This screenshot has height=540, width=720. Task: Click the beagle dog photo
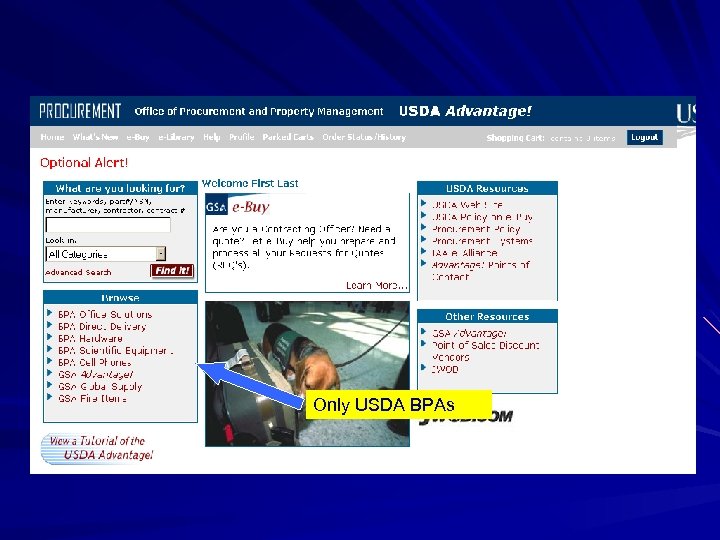pyautogui.click(x=307, y=374)
